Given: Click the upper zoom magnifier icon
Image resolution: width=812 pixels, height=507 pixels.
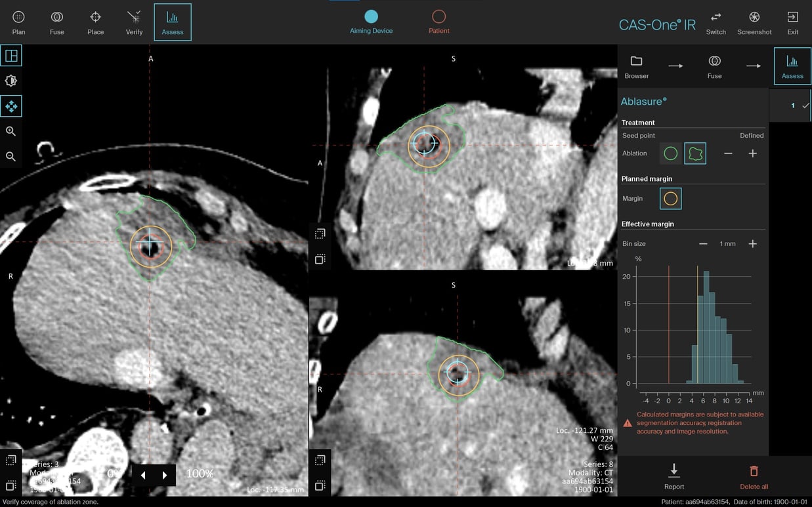Looking at the screenshot, I should [11, 131].
